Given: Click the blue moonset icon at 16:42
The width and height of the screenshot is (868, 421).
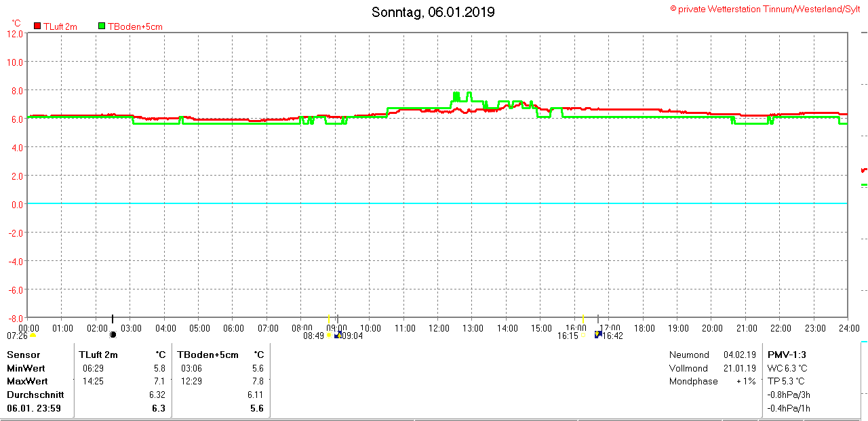Looking at the screenshot, I should click(x=598, y=334).
